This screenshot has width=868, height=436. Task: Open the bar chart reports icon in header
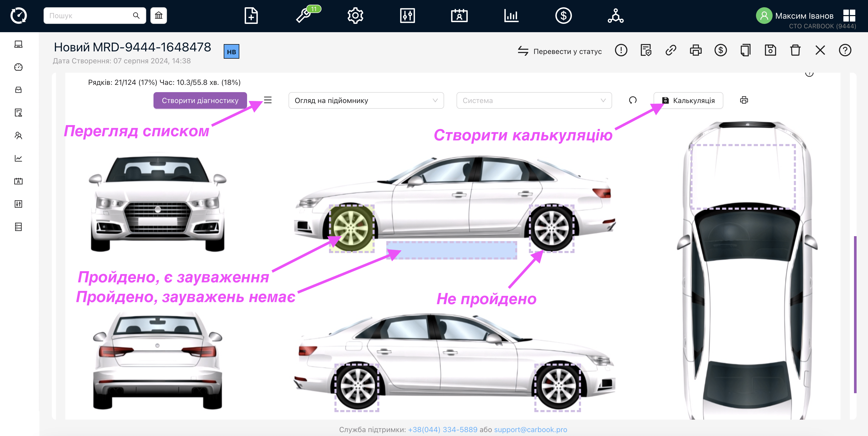511,16
